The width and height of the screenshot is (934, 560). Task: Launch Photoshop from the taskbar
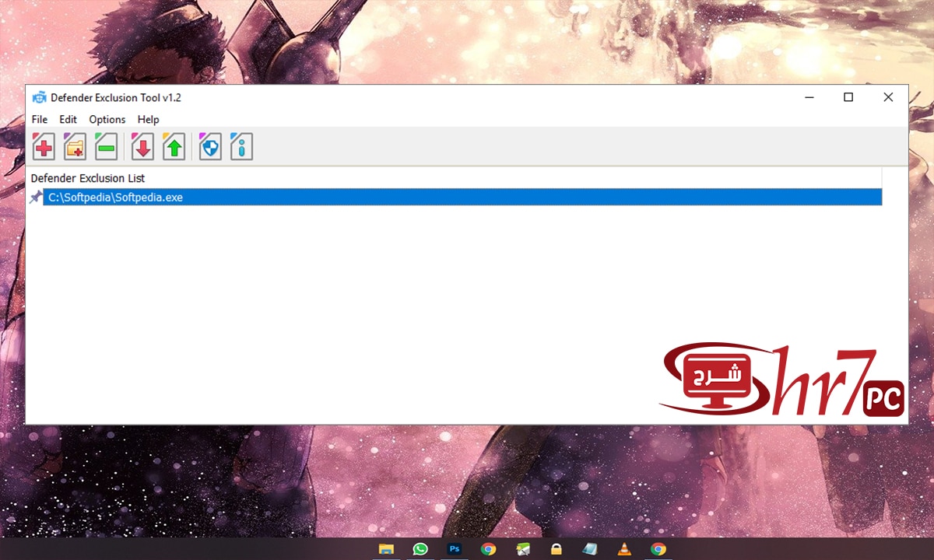[x=455, y=548]
